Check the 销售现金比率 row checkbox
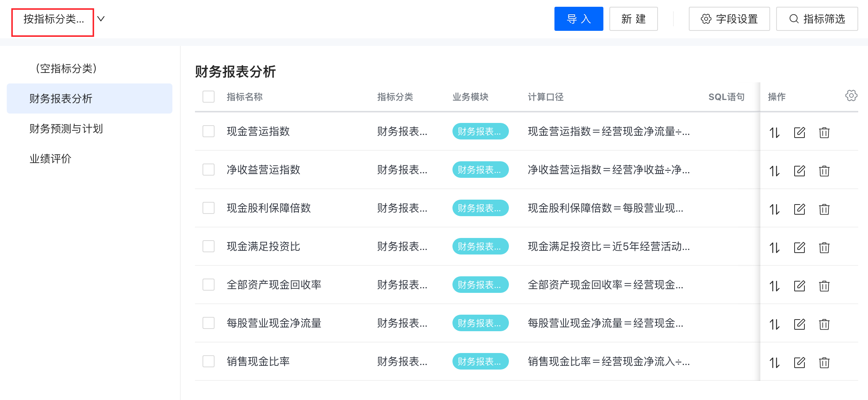The height and width of the screenshot is (400, 868). (209, 361)
